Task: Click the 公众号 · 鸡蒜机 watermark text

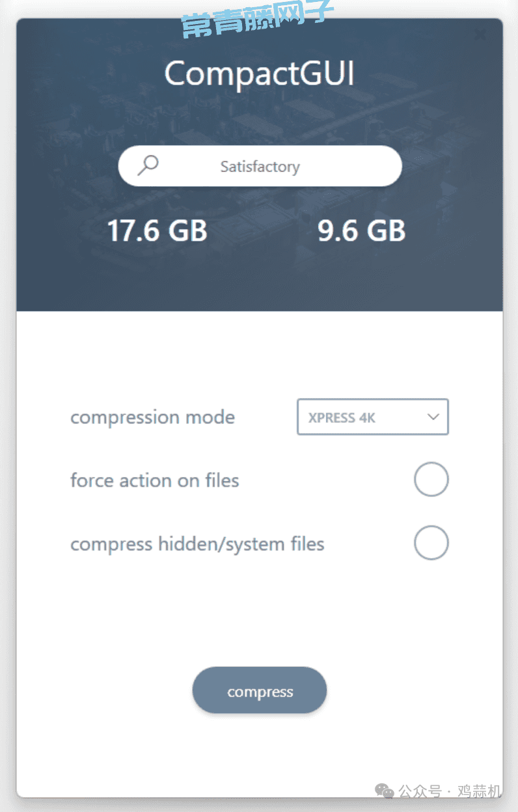Action: coord(450,791)
